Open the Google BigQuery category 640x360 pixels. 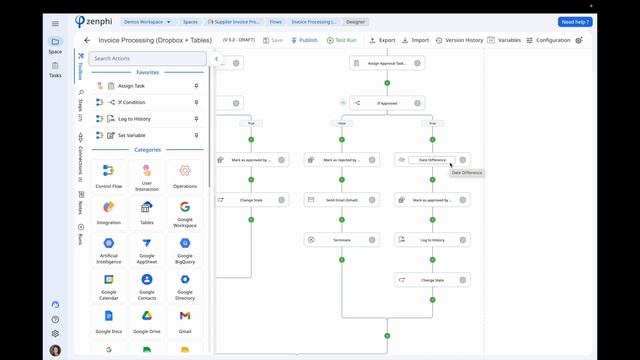point(185,250)
